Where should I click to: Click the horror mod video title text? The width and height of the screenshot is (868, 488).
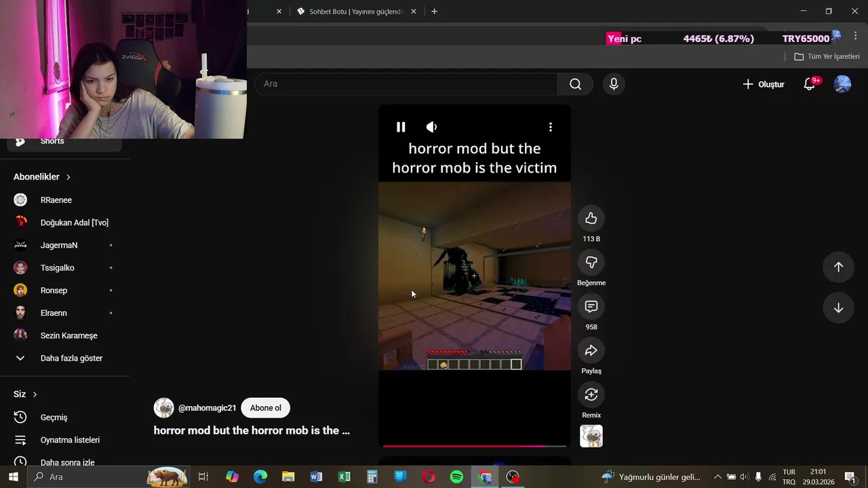(252, 430)
